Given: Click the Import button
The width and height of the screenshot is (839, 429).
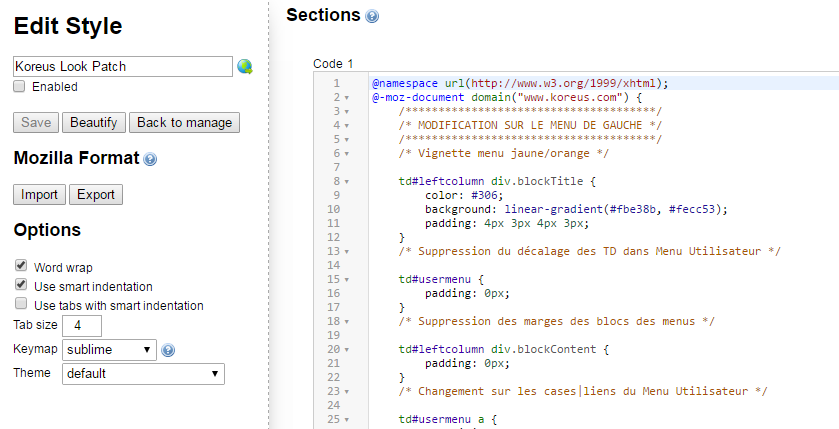Looking at the screenshot, I should tap(39, 194).
